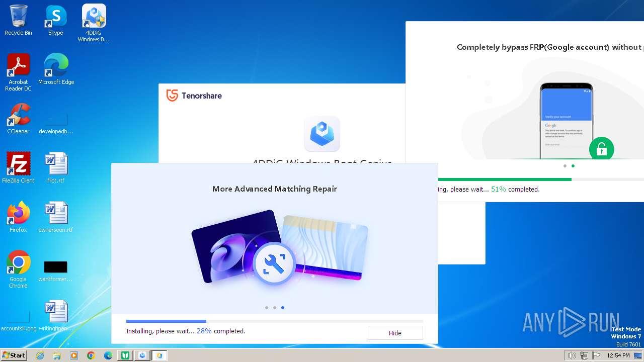Image resolution: width=644 pixels, height=362 pixels.
Task: Click the 'More Advanced Matching Repair' heading
Action: (x=275, y=189)
